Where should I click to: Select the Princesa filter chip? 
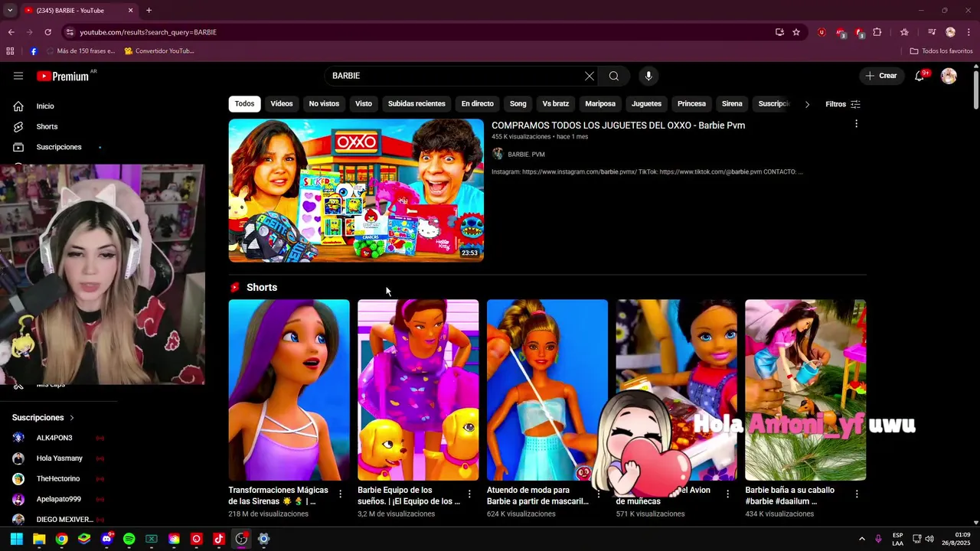(691, 104)
